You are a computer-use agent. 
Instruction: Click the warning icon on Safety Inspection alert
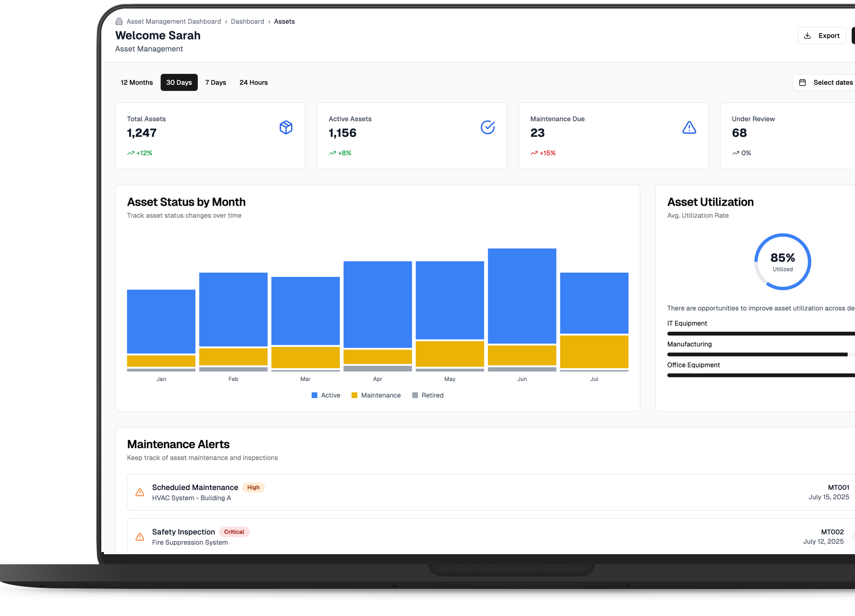[x=140, y=537]
